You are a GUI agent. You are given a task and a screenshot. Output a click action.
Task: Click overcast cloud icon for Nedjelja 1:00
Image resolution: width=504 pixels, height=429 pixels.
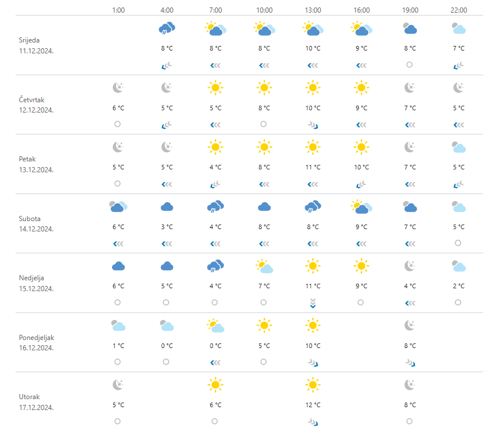point(118,266)
